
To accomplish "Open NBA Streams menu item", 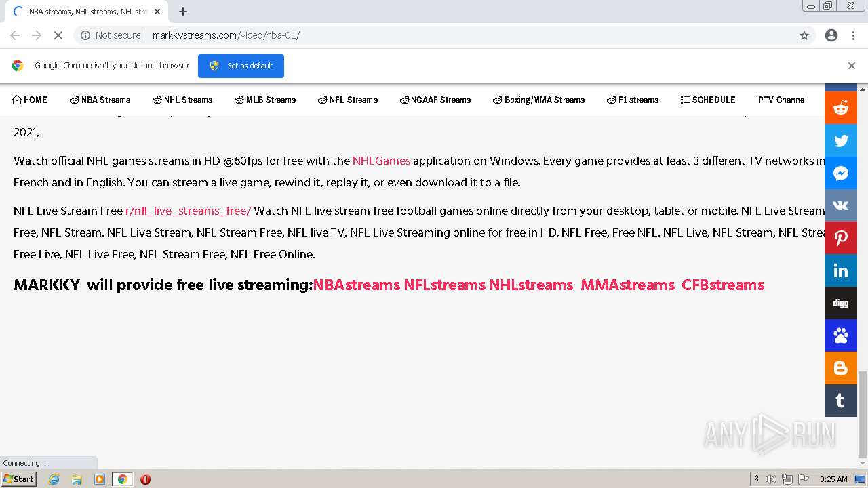I will (x=100, y=100).
